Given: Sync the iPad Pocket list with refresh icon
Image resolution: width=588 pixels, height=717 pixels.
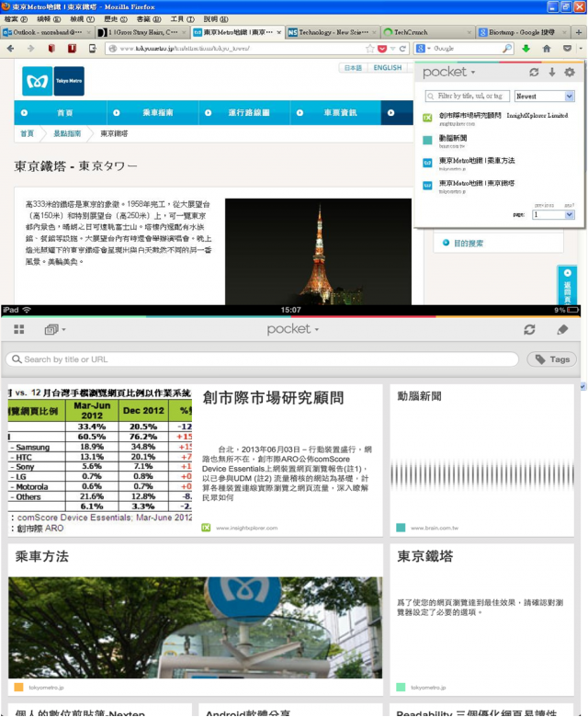Looking at the screenshot, I should (529, 329).
